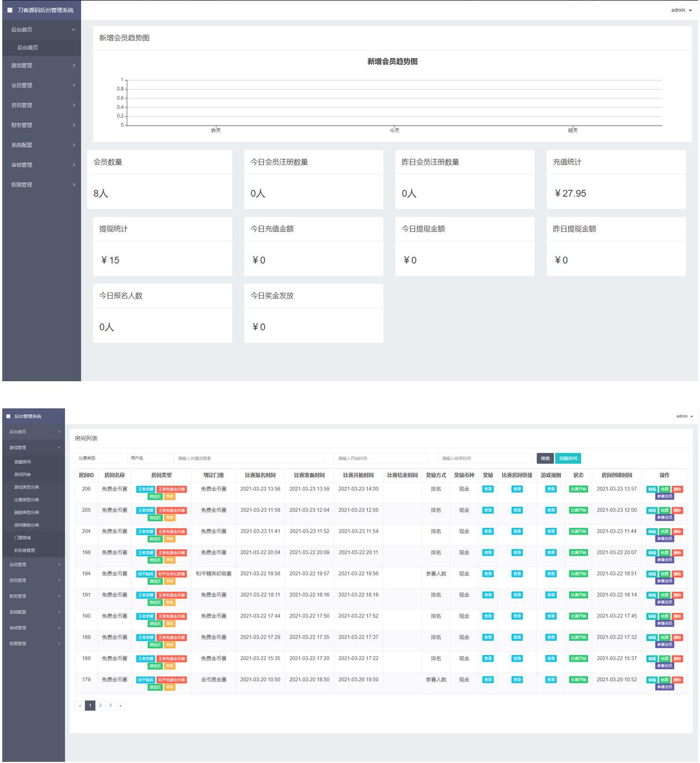
Task: Open the 房间列表 submenu item
Action: 23,475
